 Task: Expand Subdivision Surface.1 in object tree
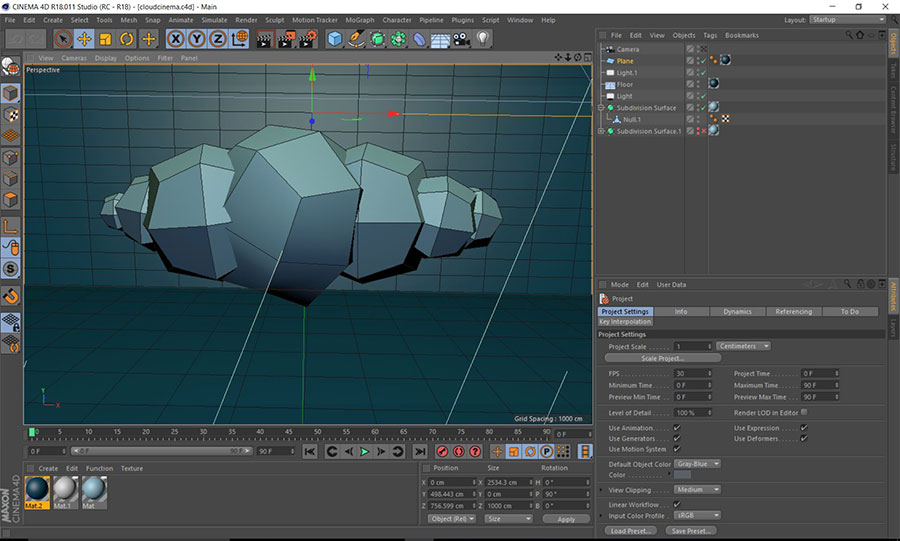[601, 131]
